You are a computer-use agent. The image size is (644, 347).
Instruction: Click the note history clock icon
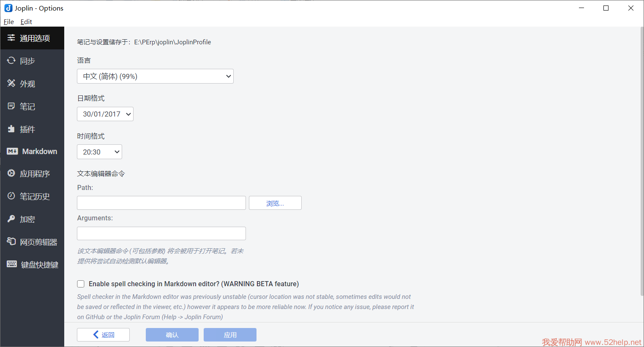(x=11, y=196)
